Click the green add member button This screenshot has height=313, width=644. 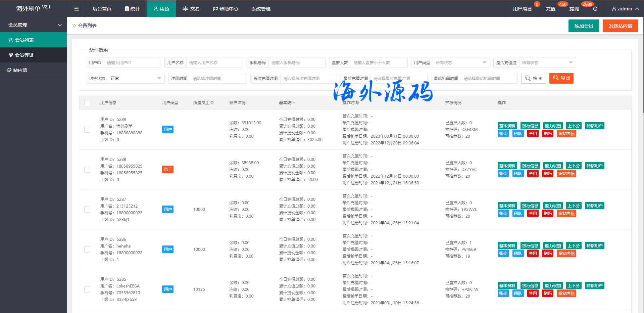[x=584, y=26]
